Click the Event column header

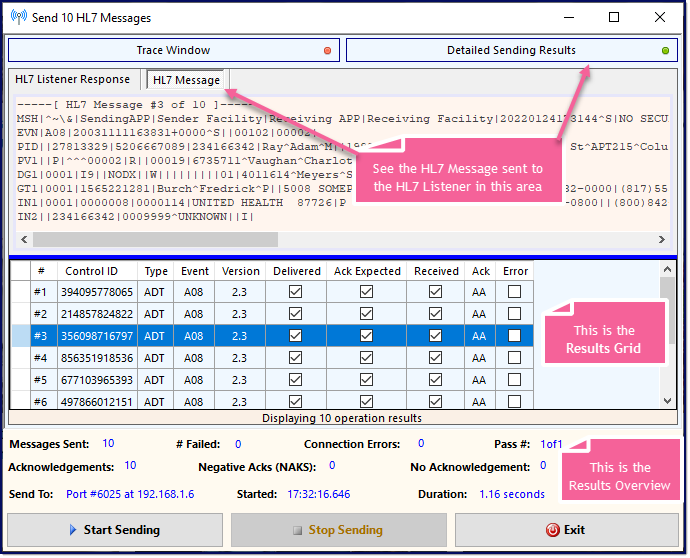coord(195,271)
